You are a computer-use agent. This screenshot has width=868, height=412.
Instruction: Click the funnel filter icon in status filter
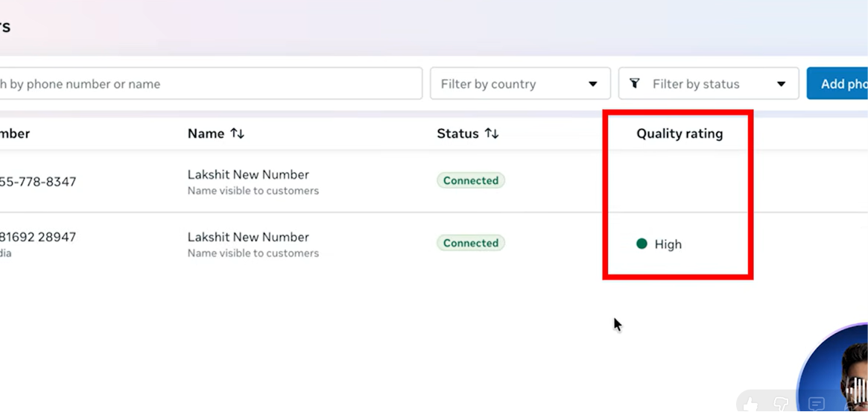coord(635,83)
